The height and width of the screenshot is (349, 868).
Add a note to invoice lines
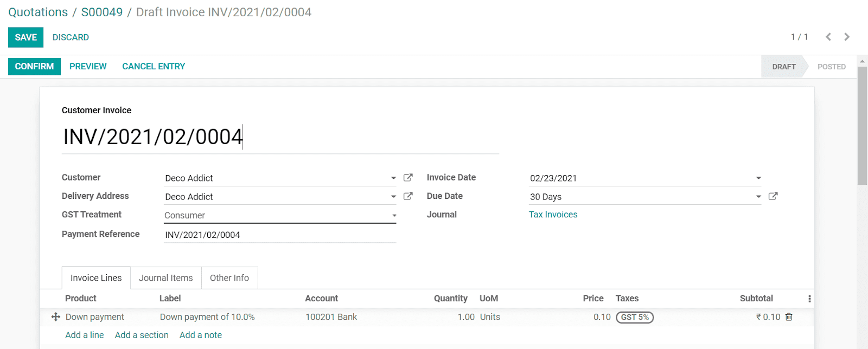pyautogui.click(x=201, y=335)
